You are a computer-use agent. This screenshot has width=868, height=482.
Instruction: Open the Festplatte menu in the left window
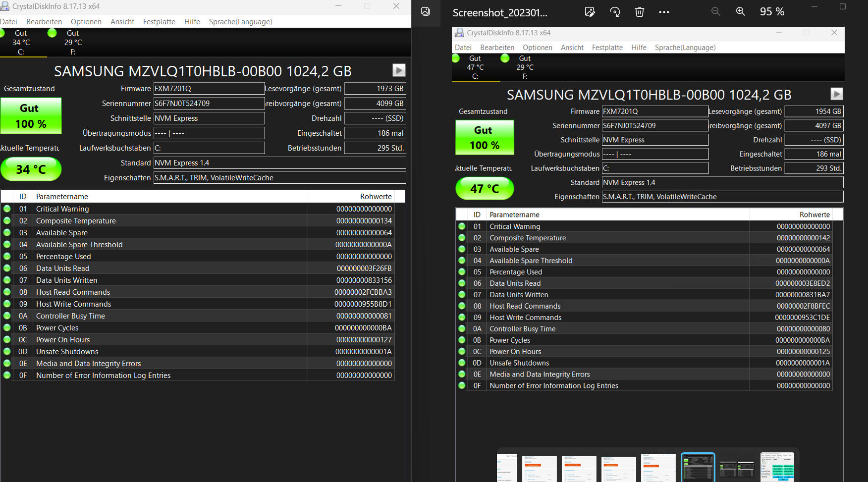(x=159, y=22)
